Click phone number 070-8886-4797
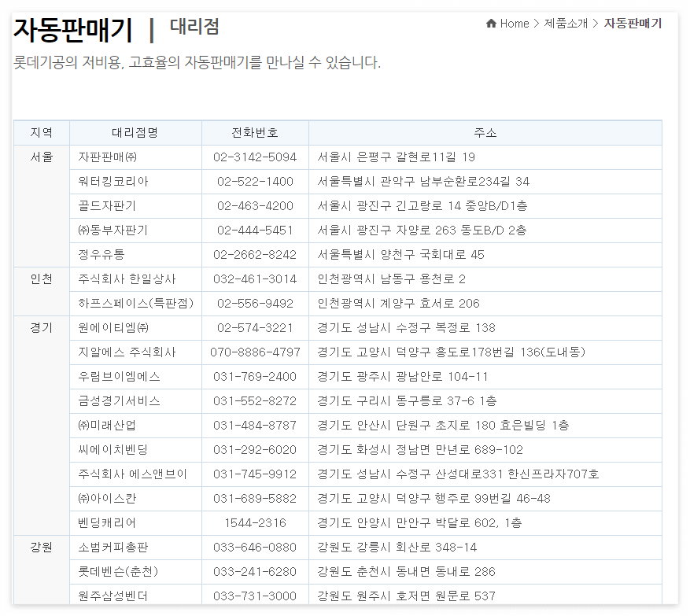 coord(255,352)
